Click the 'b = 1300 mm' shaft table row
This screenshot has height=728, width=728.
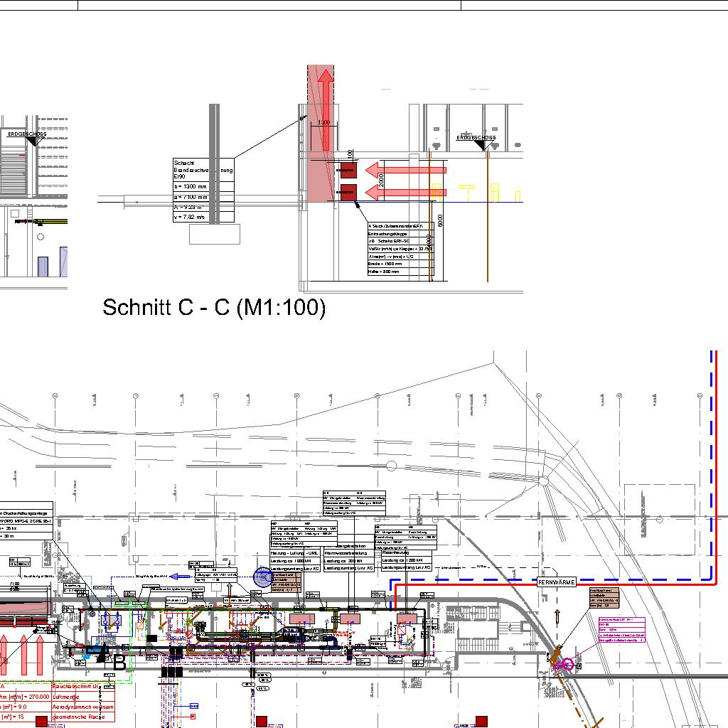pyautogui.click(x=203, y=186)
